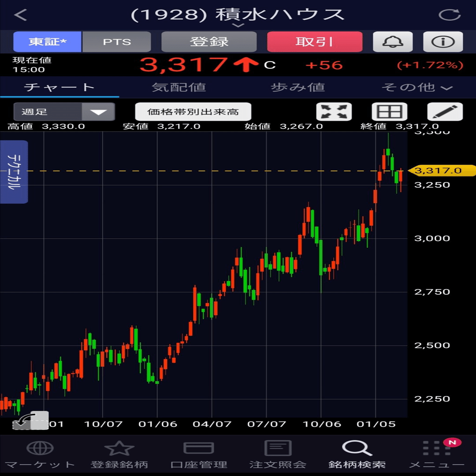This screenshot has height=476, width=476.
Task: Refresh the stock quote
Action: point(450,15)
